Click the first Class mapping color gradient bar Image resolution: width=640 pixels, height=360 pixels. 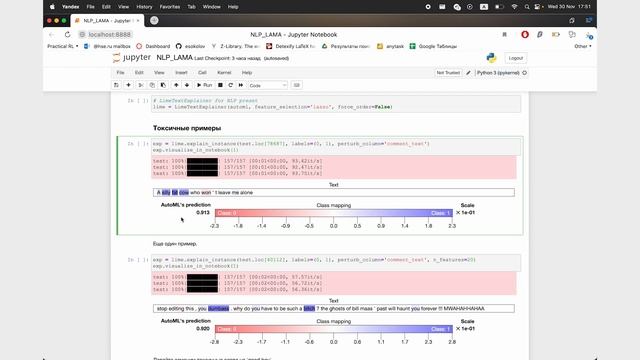(x=333, y=213)
